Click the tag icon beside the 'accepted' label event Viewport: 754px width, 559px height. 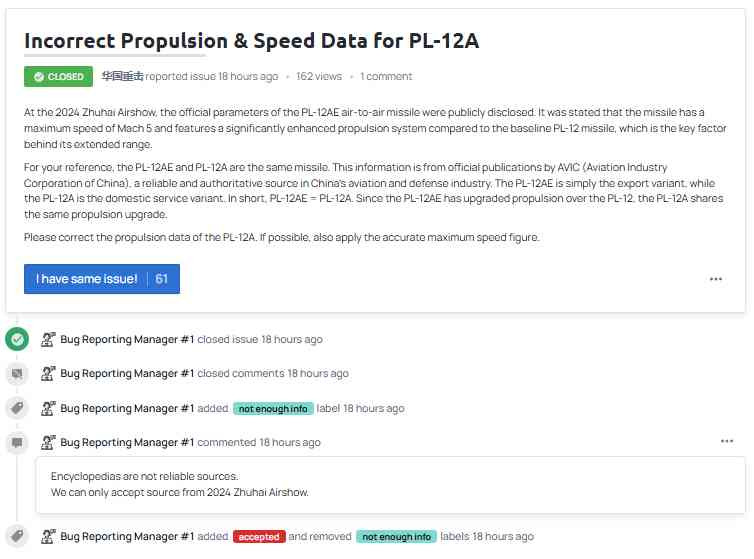16,536
